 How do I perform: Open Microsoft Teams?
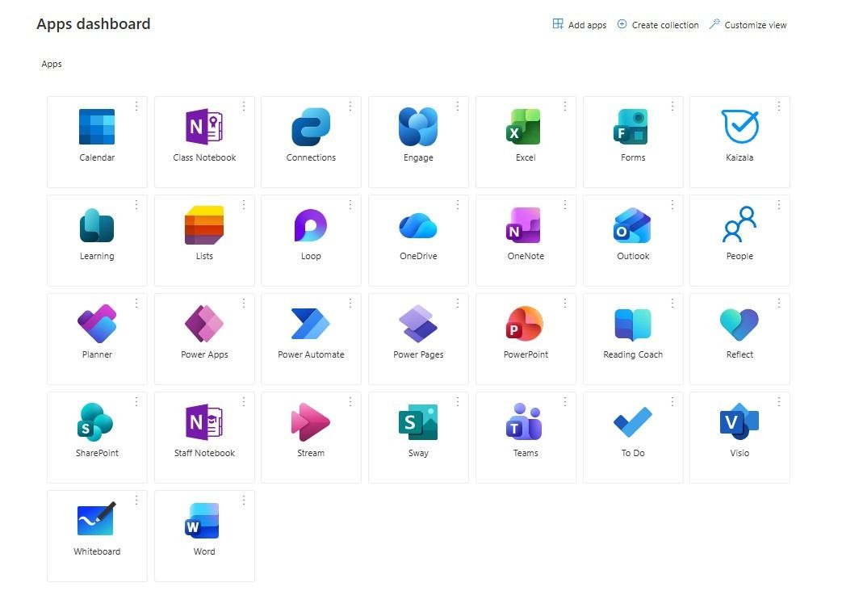pyautogui.click(x=525, y=432)
